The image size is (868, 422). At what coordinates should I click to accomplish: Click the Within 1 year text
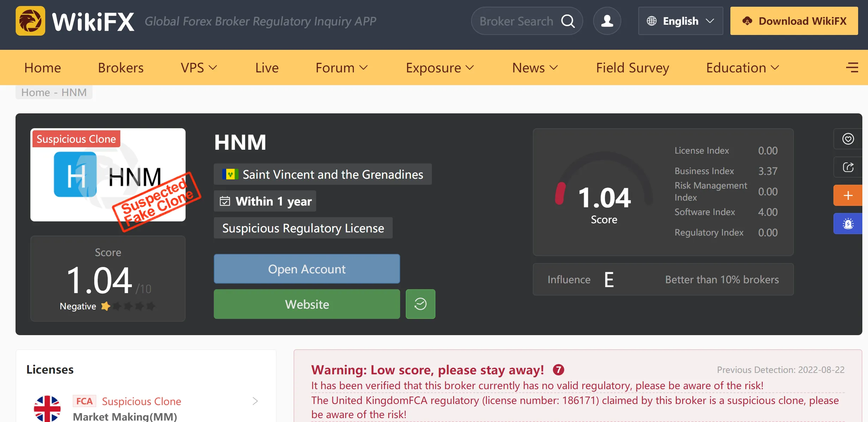coord(273,201)
